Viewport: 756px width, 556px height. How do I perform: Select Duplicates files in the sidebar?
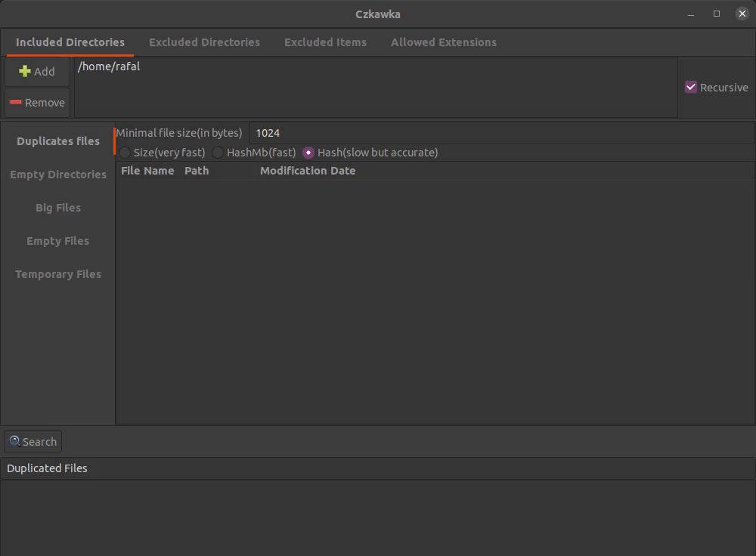[x=58, y=141]
